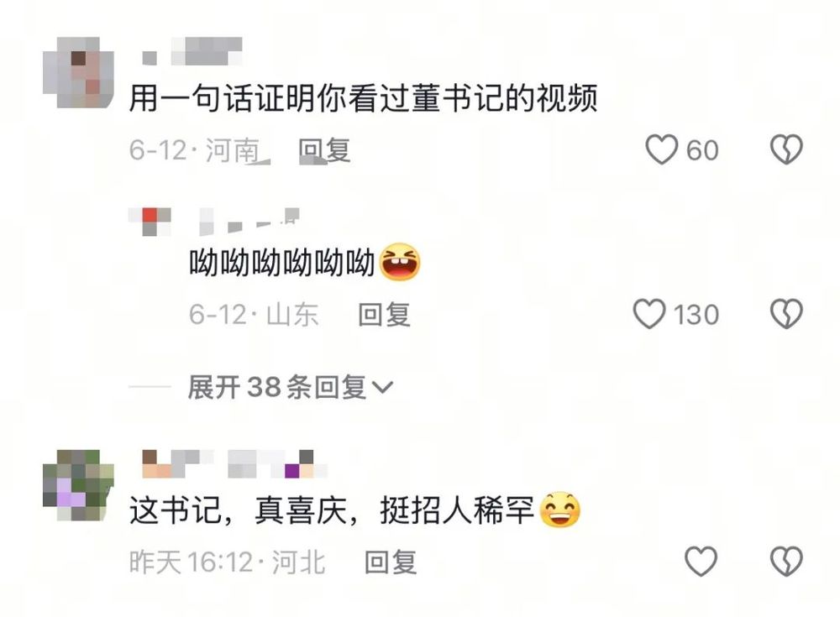
Task: Tap broken heart on 河北 comment
Action: click(786, 562)
